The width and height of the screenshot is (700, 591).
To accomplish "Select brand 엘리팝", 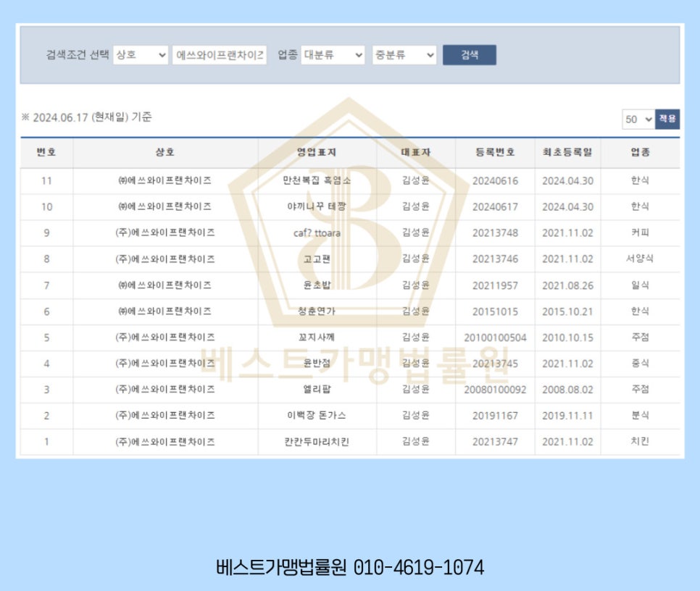I will 317,390.
